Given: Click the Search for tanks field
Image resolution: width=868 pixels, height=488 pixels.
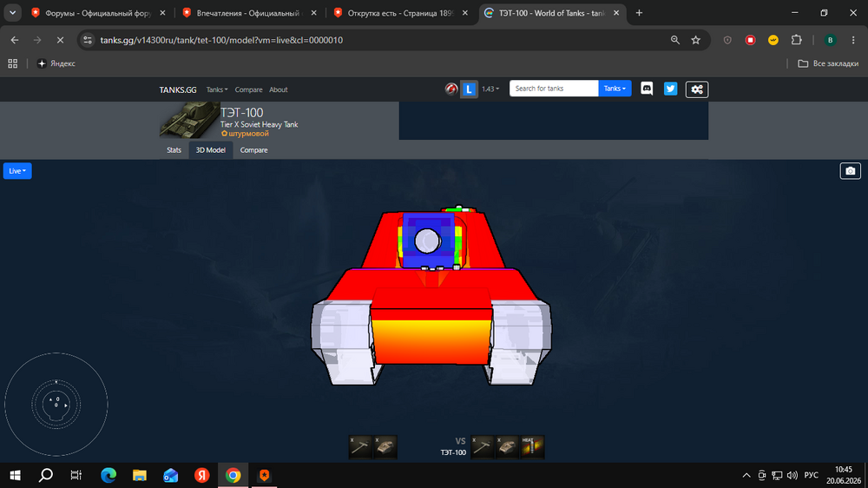Looking at the screenshot, I should coord(554,89).
